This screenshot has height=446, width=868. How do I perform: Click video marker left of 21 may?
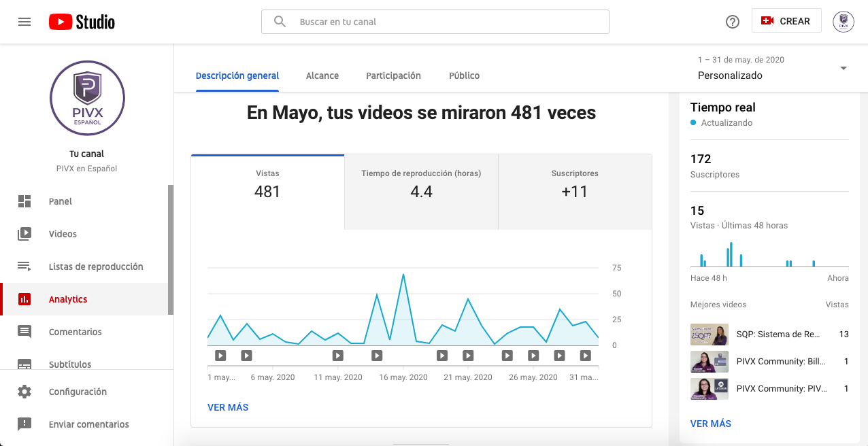442,356
